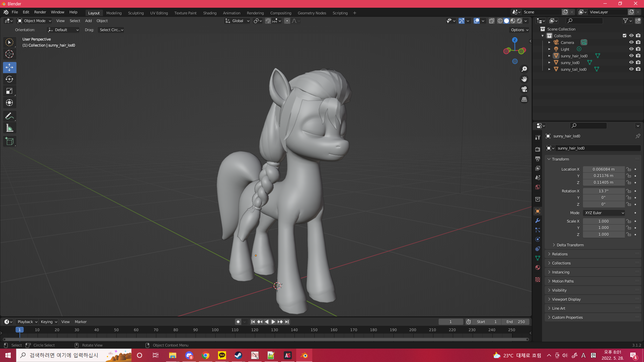The image size is (644, 362).
Task: Open the Object Mode dropdown
Action: 34,21
